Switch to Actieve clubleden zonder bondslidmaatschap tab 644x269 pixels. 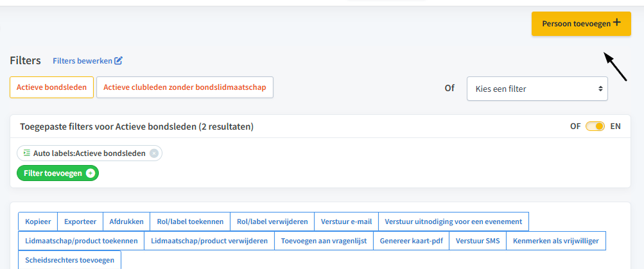(x=185, y=87)
